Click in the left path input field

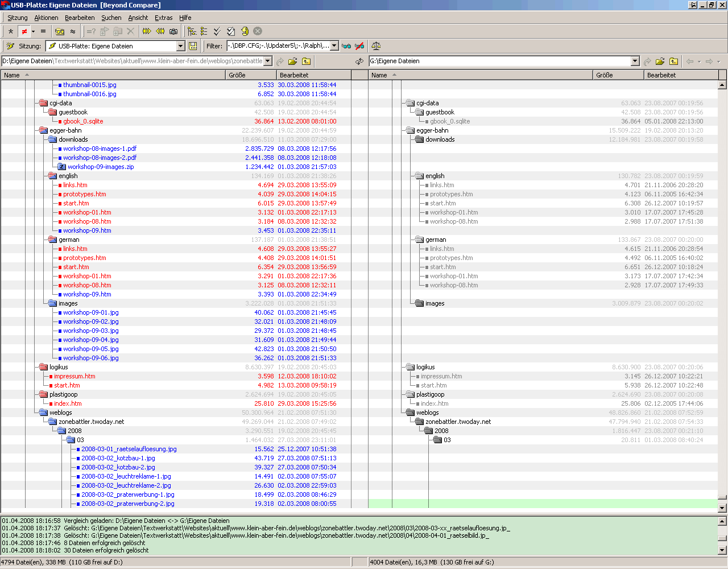pos(133,61)
